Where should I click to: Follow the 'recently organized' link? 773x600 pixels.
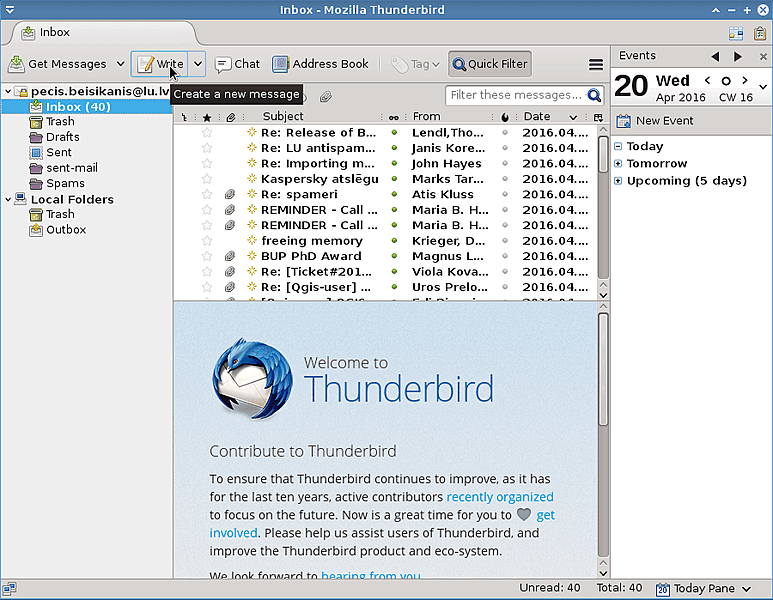pos(499,497)
